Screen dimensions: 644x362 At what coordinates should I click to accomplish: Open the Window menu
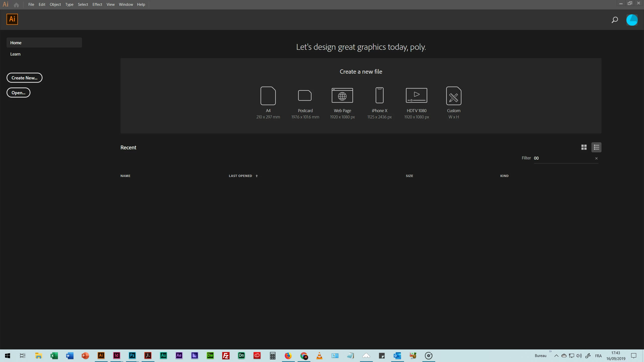tap(126, 5)
